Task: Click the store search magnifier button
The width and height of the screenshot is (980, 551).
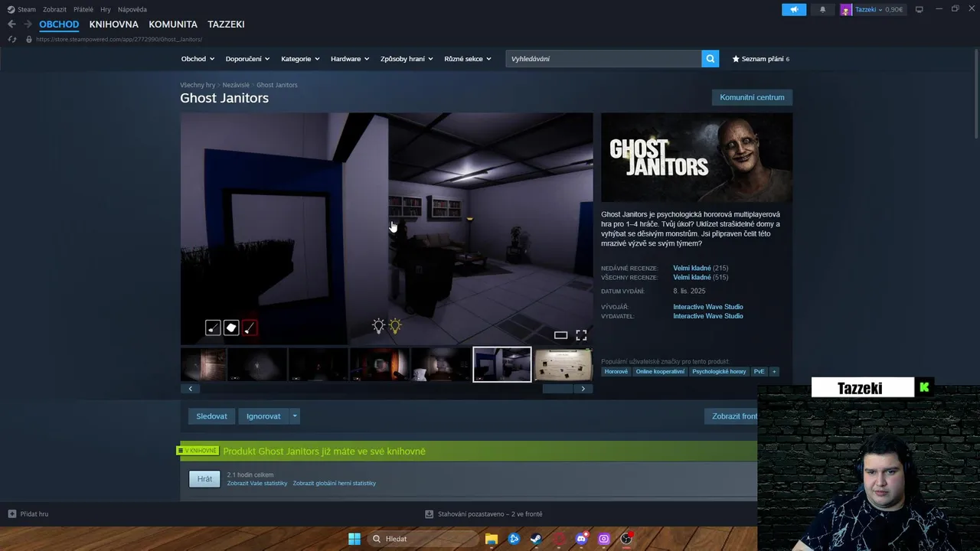Action: [710, 59]
